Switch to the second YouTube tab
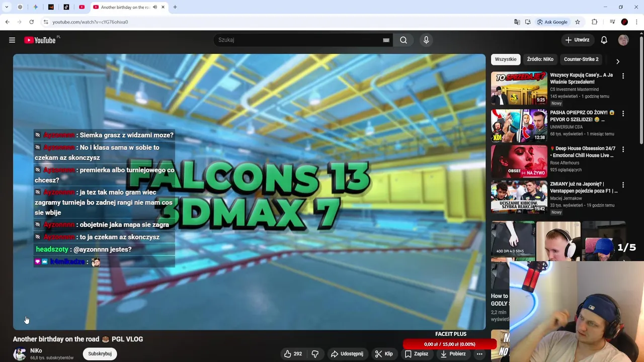 [82, 7]
